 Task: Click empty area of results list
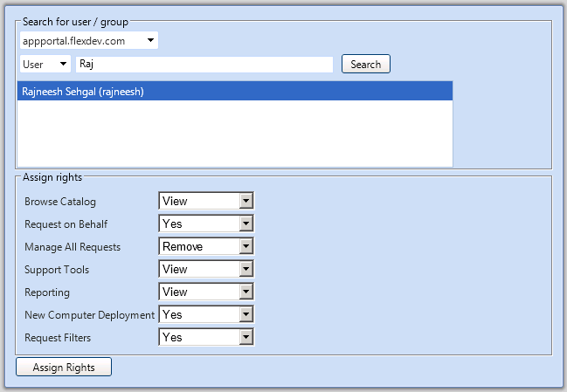(x=235, y=134)
